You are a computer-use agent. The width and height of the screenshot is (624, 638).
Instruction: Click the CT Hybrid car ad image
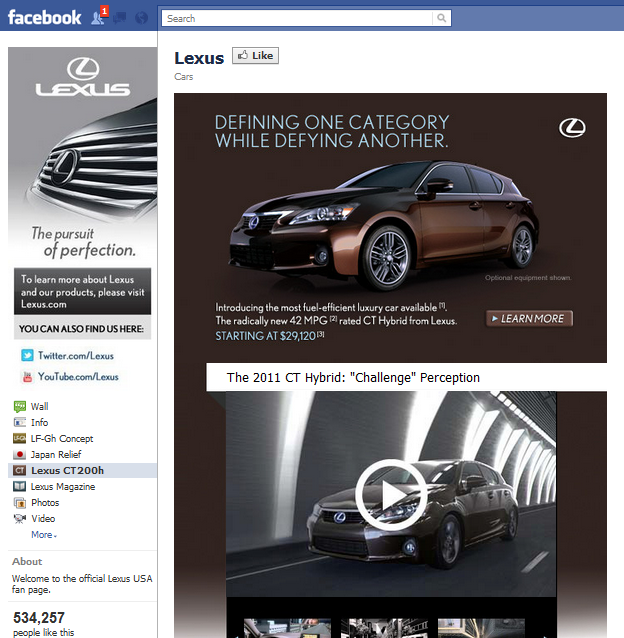[384, 226]
